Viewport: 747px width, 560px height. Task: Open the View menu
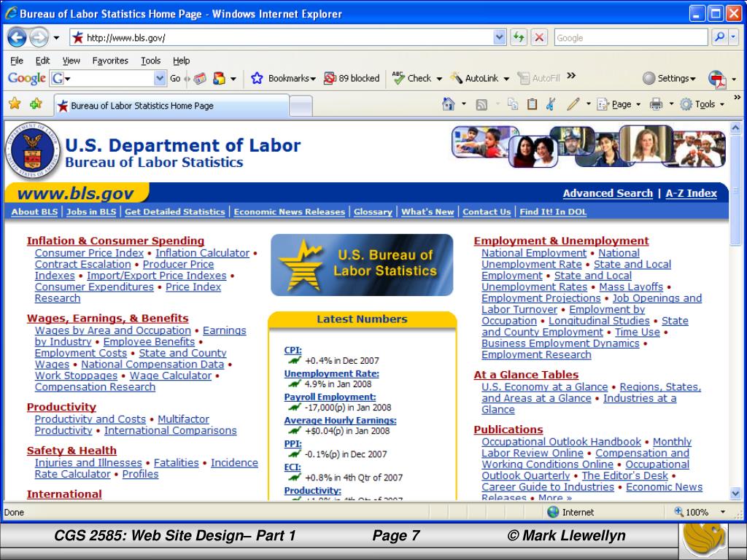71,61
